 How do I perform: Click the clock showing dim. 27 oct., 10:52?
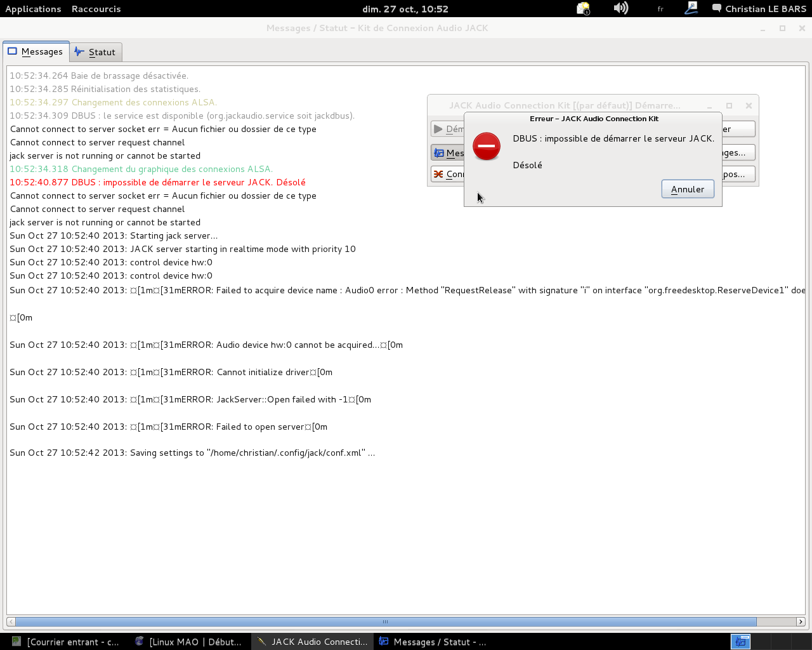point(405,9)
